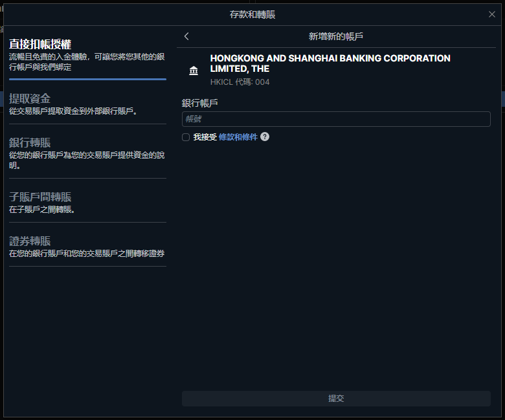505x420 pixels.
Task: Click the HONGKONG AND SHANGHAI BANKING CORPORATION name
Action: 330,63
